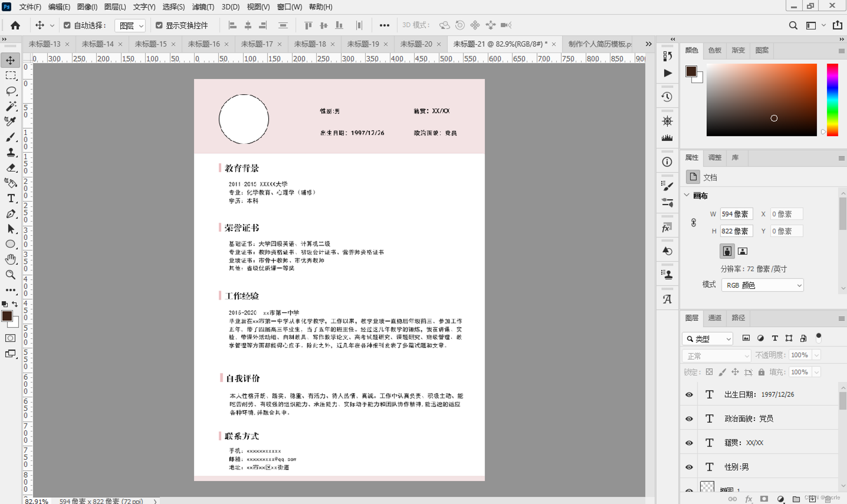The height and width of the screenshot is (504, 847).
Task: Switch to the 通道 tab
Action: (x=714, y=318)
